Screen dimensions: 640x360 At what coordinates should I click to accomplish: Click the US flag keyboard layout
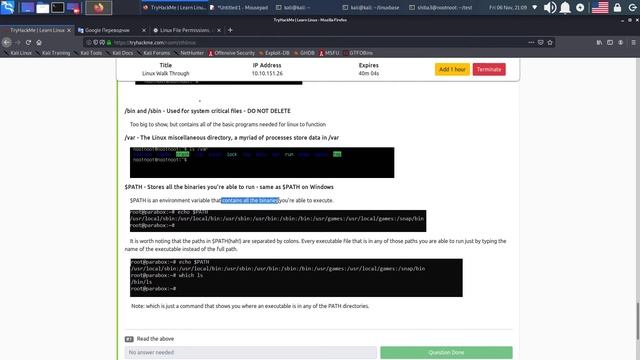point(600,7)
